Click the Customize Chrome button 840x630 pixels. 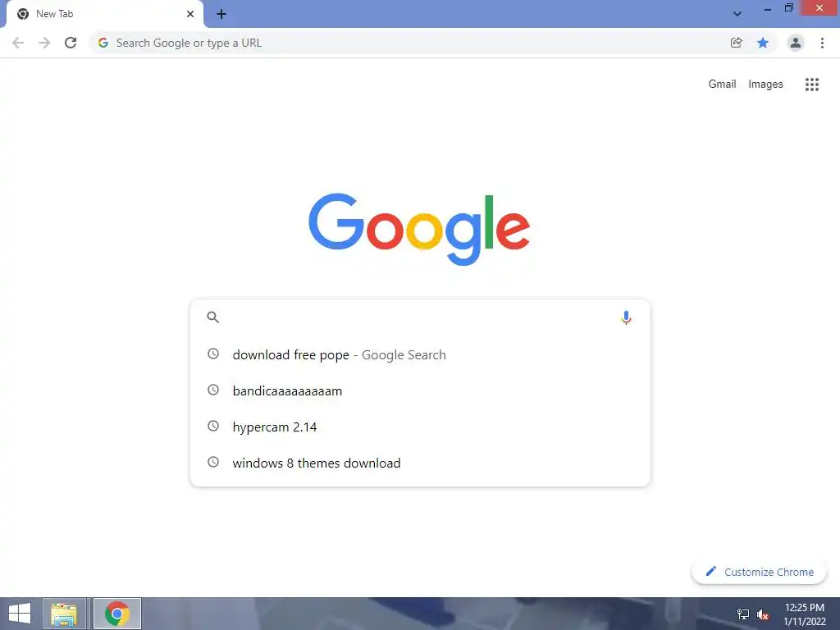point(759,572)
